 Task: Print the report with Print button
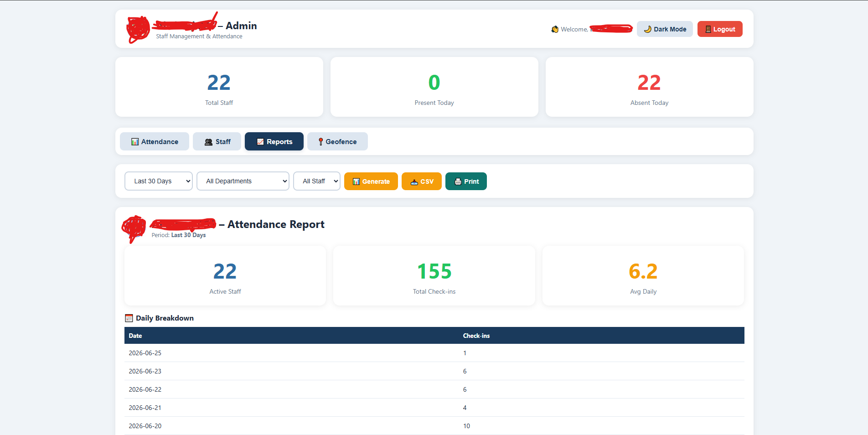click(x=466, y=181)
